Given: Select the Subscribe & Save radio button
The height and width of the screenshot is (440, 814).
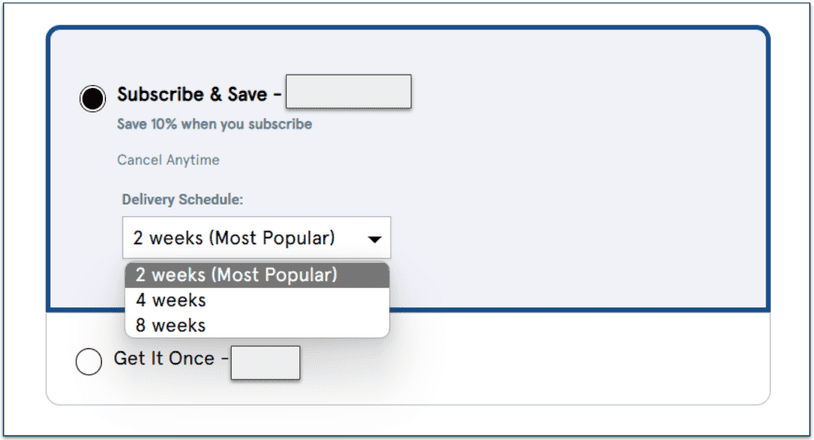Looking at the screenshot, I should click(x=92, y=97).
